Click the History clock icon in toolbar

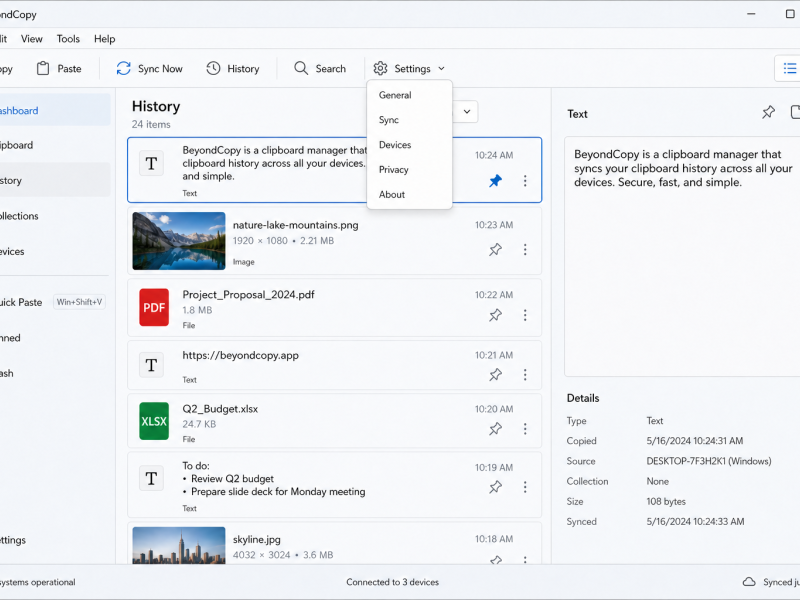(x=213, y=68)
